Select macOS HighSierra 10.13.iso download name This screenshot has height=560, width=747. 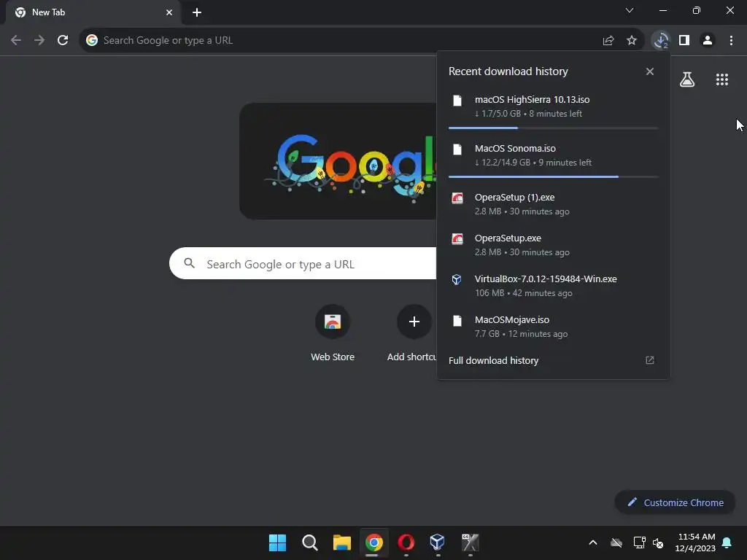(532, 99)
